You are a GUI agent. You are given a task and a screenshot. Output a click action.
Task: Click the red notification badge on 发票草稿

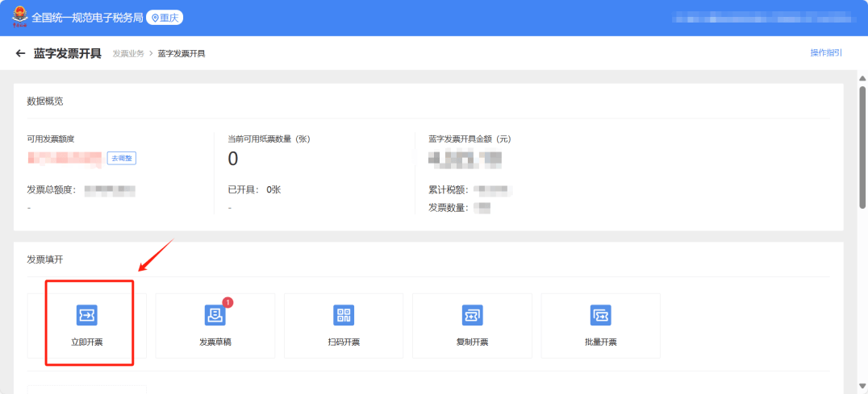[x=227, y=302]
